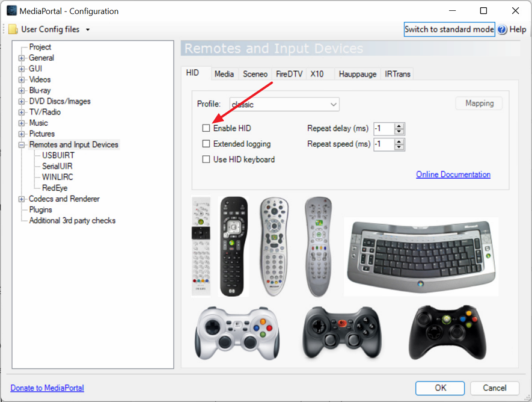The image size is (532, 402).
Task: Open the Sceneo tab
Action: pyautogui.click(x=255, y=74)
